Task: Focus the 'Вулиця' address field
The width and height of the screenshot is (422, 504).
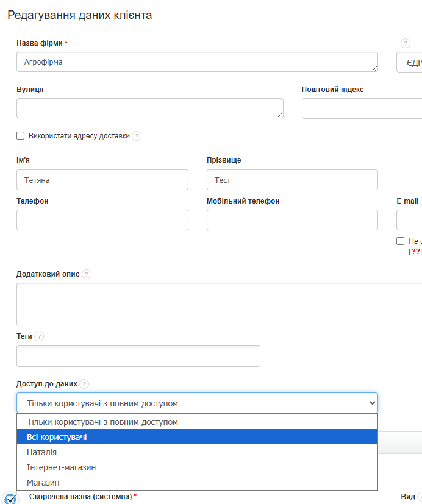Action: pos(149,108)
